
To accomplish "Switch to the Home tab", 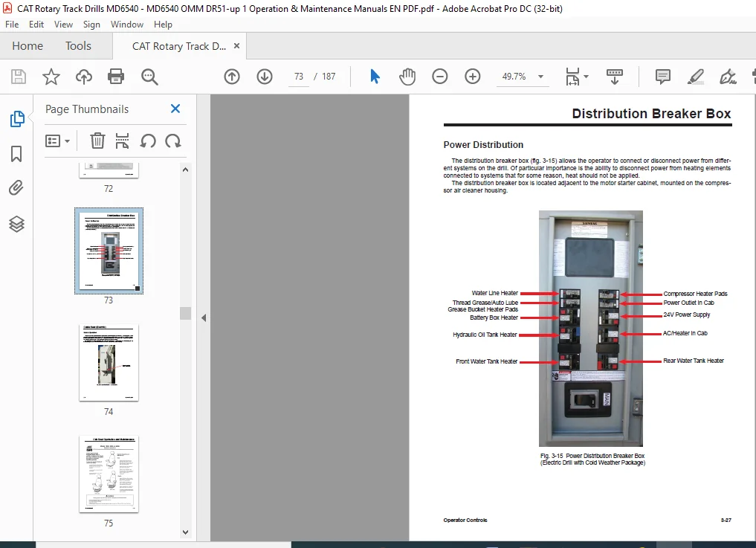I will click(x=28, y=46).
